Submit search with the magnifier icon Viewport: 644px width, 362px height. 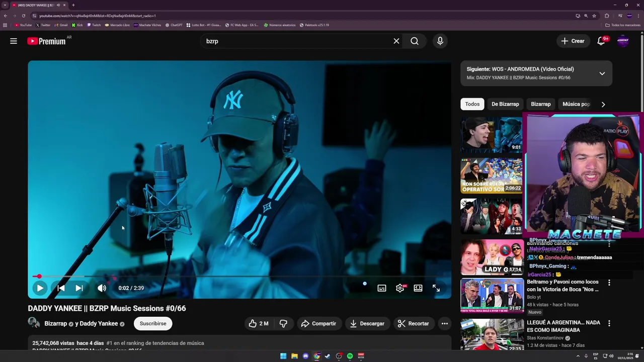click(415, 41)
